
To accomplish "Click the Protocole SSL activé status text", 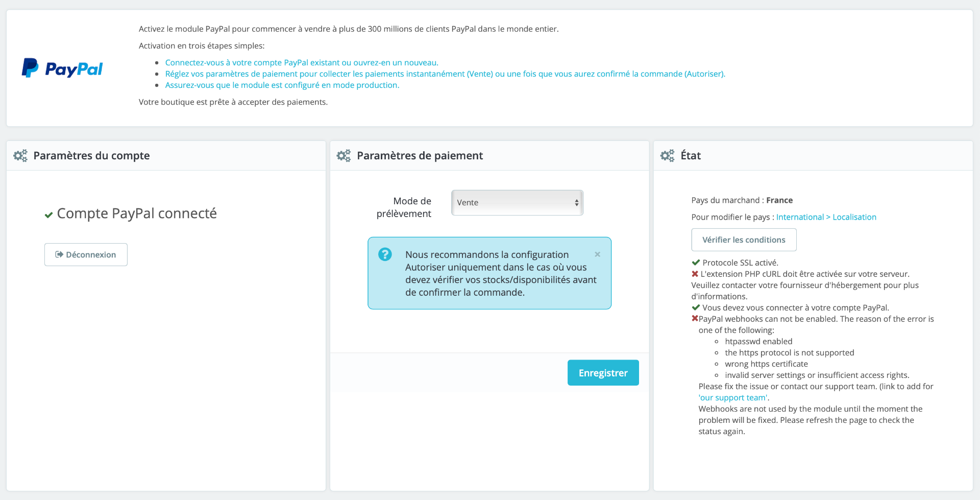I will (741, 263).
